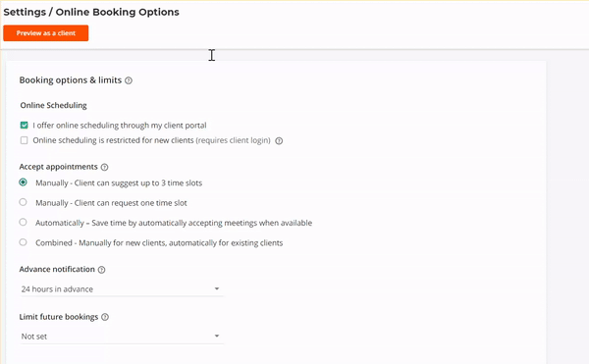Open the Advance notification help icon
Screen dimensions: 589x364
(101, 270)
